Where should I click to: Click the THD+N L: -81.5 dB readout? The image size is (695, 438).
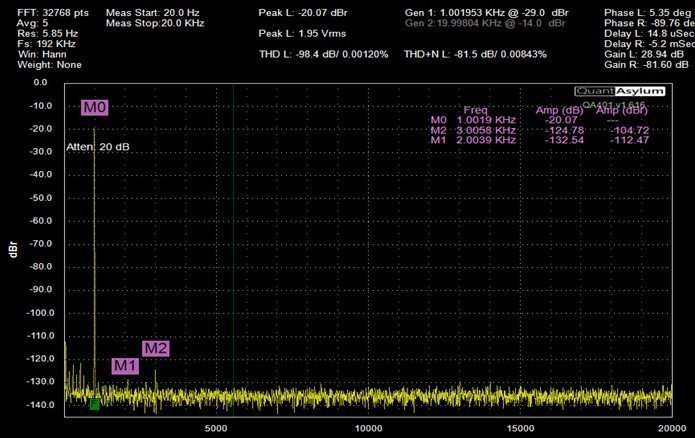475,55
